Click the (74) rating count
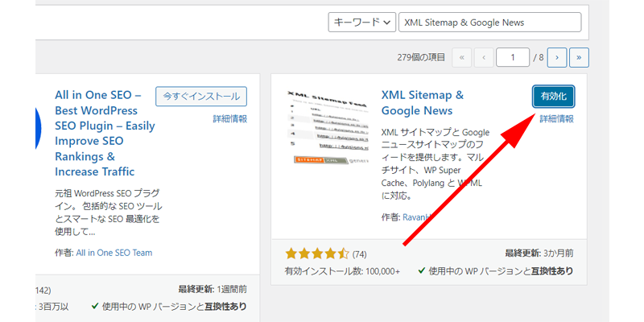The height and width of the screenshot is (322, 644). click(359, 254)
